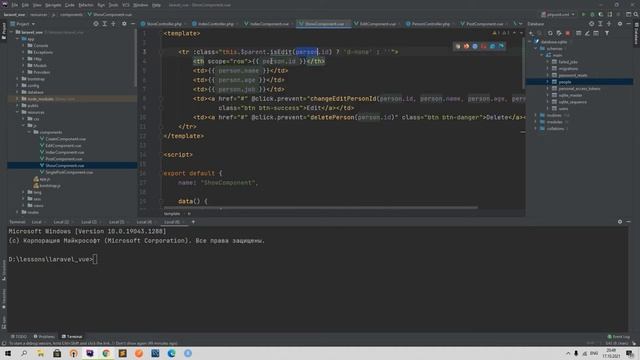The height and width of the screenshot is (360, 640).
Task: Start debugging with the green bug icon
Action: (592, 14)
